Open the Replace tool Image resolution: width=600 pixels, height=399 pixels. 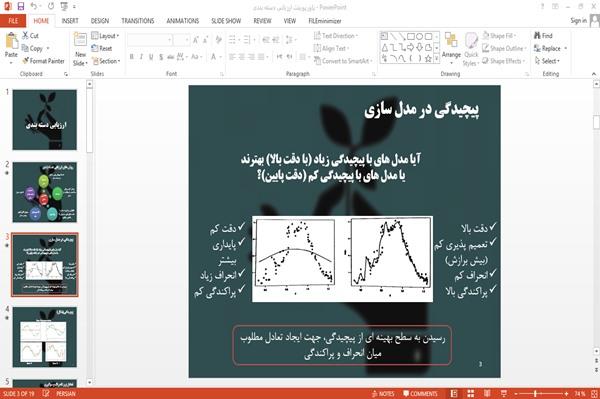pyautogui.click(x=550, y=48)
